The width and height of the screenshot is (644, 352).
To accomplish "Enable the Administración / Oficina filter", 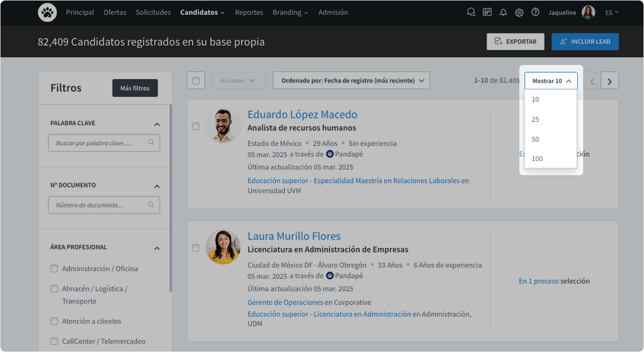I will pyautogui.click(x=54, y=269).
